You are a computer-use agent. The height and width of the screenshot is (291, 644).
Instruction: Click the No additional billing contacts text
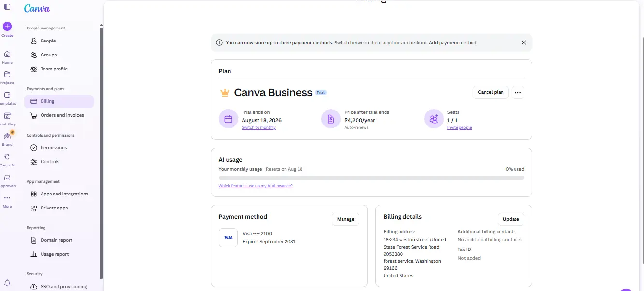(490, 240)
